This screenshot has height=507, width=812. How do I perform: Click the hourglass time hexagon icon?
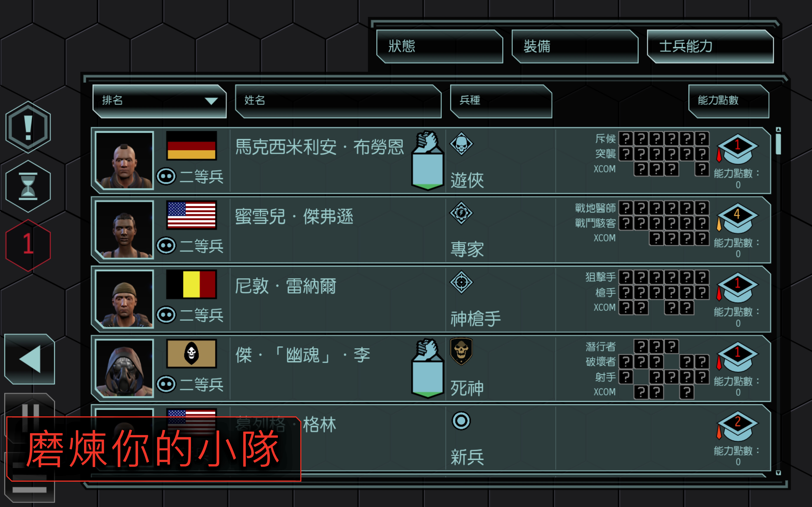pos(28,186)
